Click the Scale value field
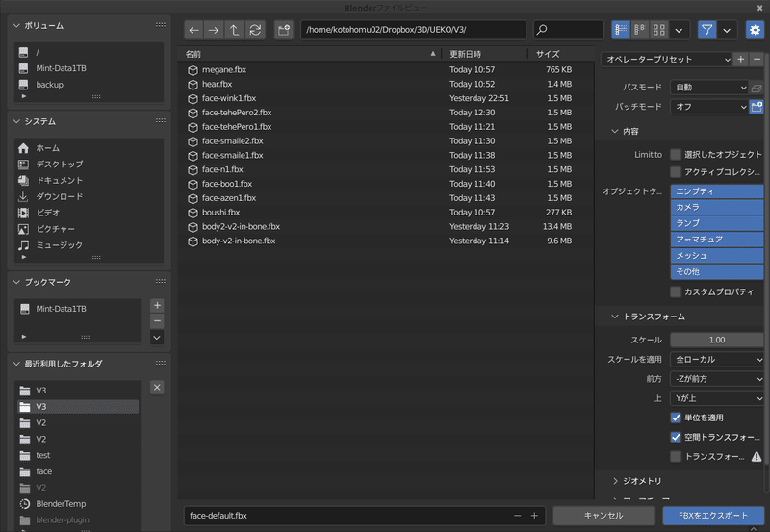This screenshot has height=532, width=770. pos(717,340)
